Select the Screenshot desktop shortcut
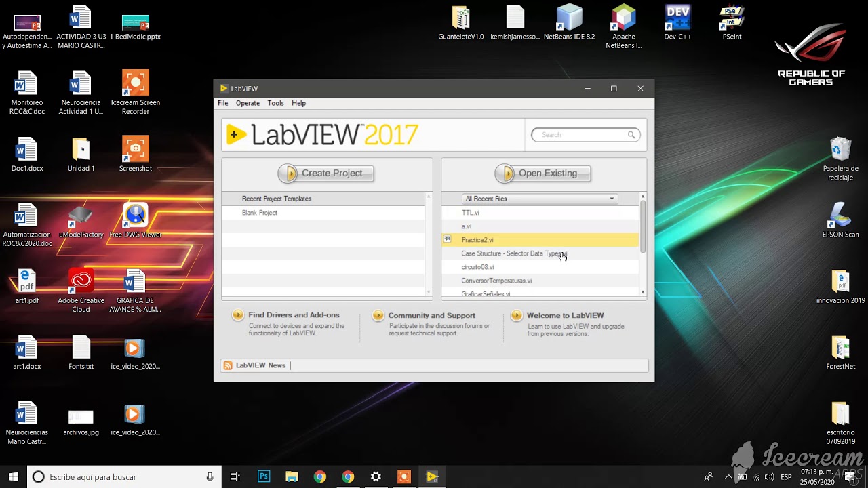The width and height of the screenshot is (868, 488). (x=136, y=155)
